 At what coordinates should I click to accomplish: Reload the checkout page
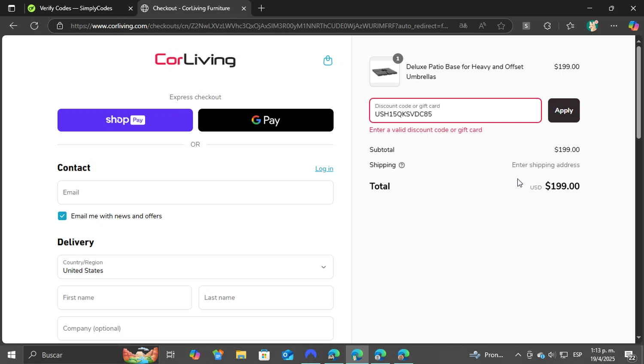pos(34,26)
